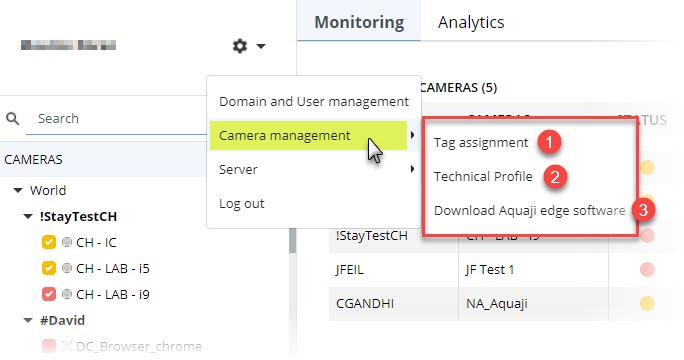Uncheck the CH - LAB - i5 checkbox
Image resolution: width=684 pixels, height=360 pixels.
(49, 268)
